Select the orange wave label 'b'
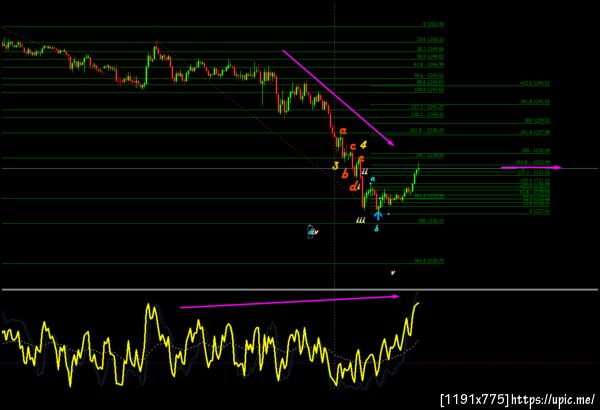This screenshot has width=600, height=410. pos(345,174)
